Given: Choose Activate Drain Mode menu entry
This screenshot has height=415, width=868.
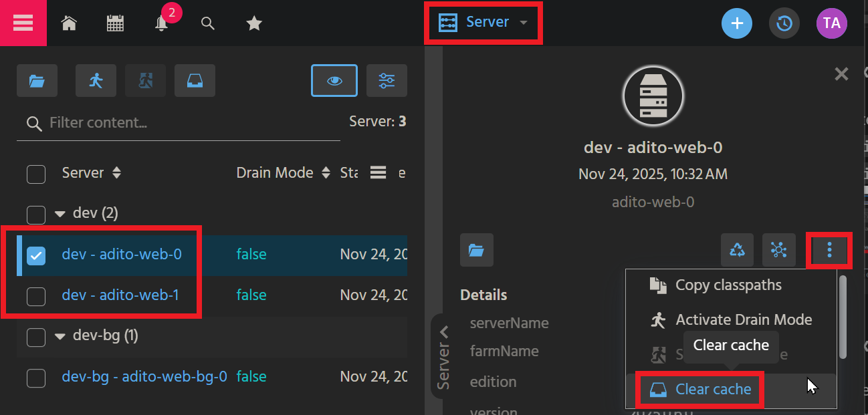Looking at the screenshot, I should point(743,319).
